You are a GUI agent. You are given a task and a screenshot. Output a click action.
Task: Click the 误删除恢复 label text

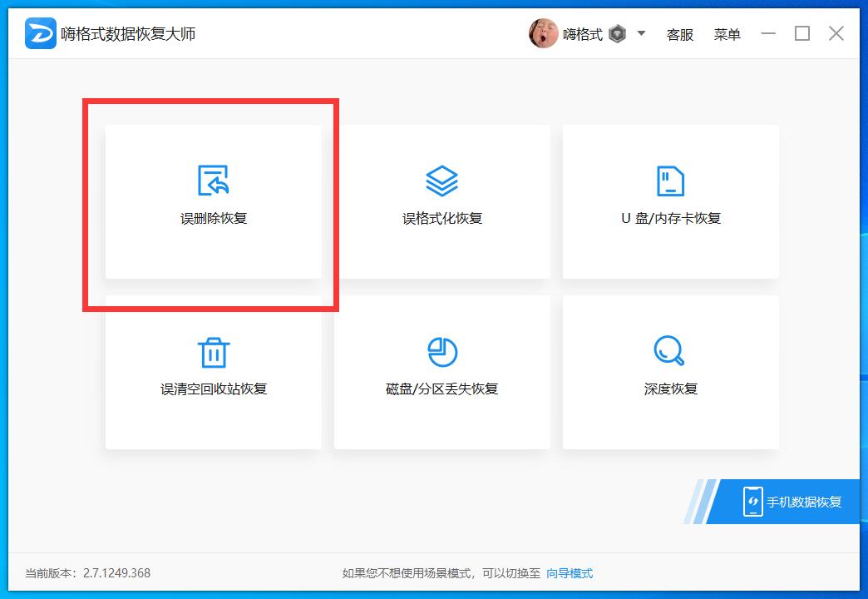214,218
